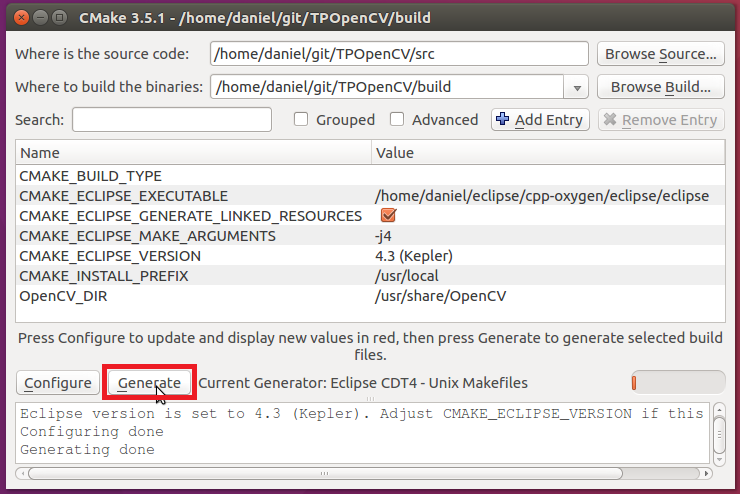
Task: Edit the eclipse executable path value
Action: [x=542, y=196]
